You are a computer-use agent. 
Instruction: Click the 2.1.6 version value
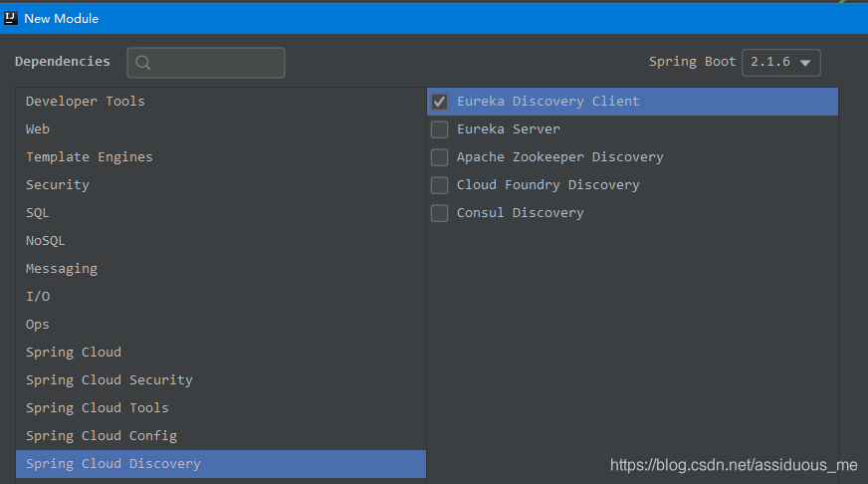pos(770,62)
